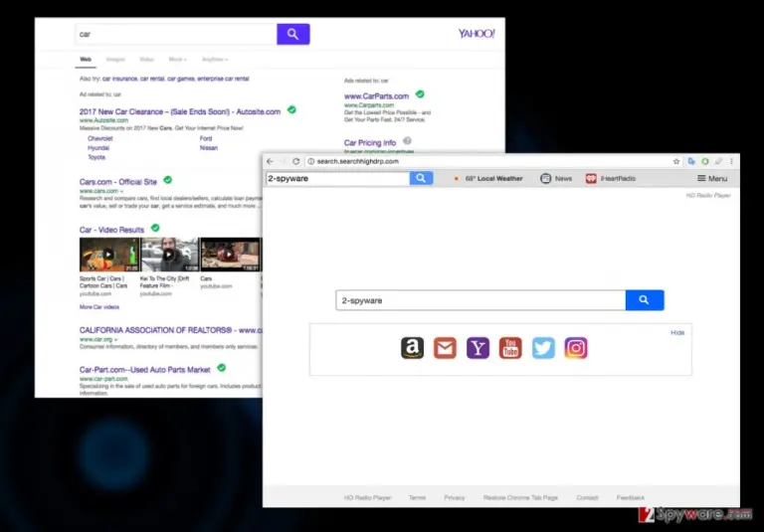Open California Association of Realtors result
Screen dimensions: 764x532
click(x=170, y=330)
